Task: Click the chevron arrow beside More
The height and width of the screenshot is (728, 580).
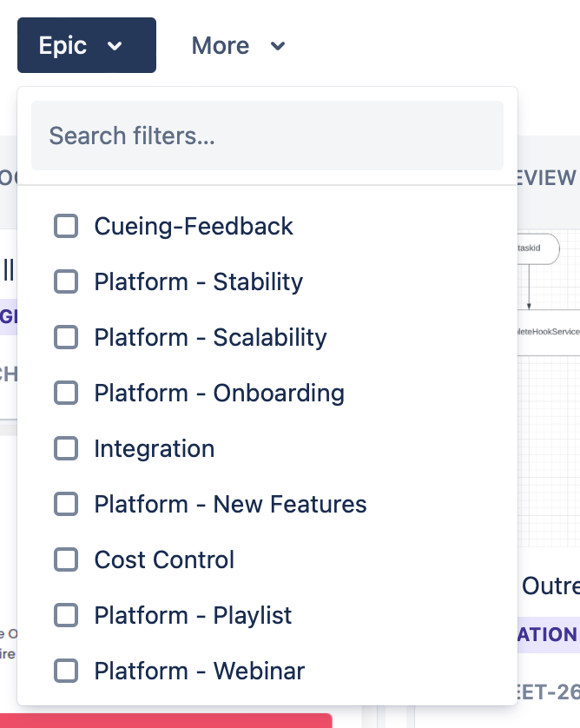Action: (278, 47)
